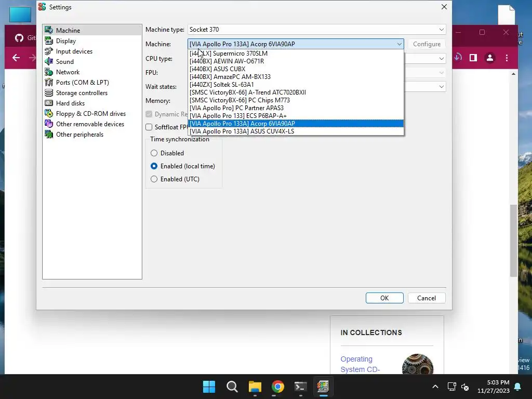The image size is (532, 399).
Task: Show hidden system tray icons
Action: 435,387
